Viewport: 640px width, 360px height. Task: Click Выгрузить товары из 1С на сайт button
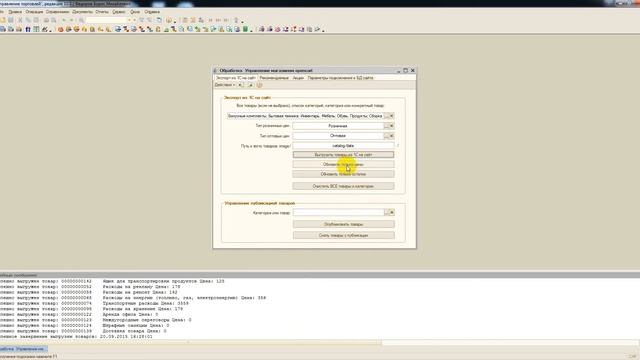click(x=343, y=155)
